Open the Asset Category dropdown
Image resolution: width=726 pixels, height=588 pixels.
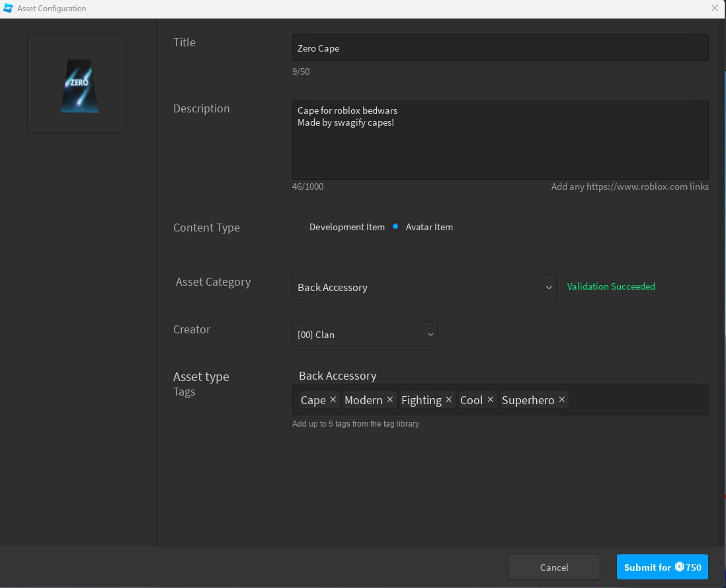coord(424,287)
